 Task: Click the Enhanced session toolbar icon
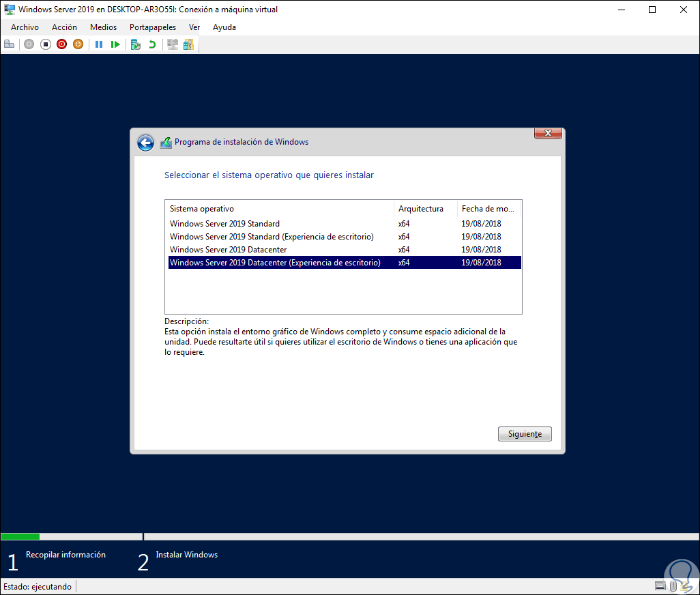pyautogui.click(x=173, y=44)
